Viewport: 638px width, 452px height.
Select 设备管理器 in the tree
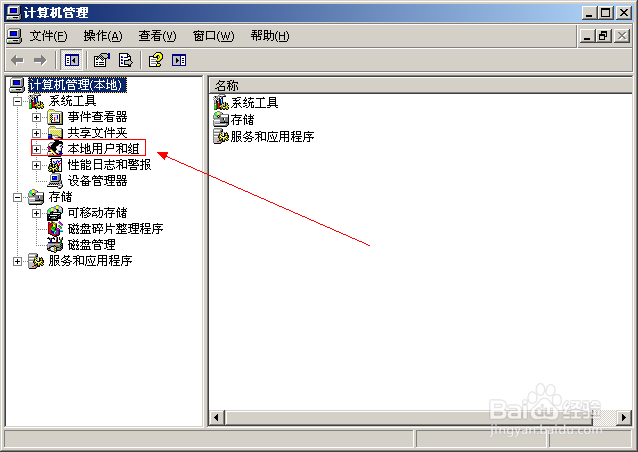pos(97,181)
